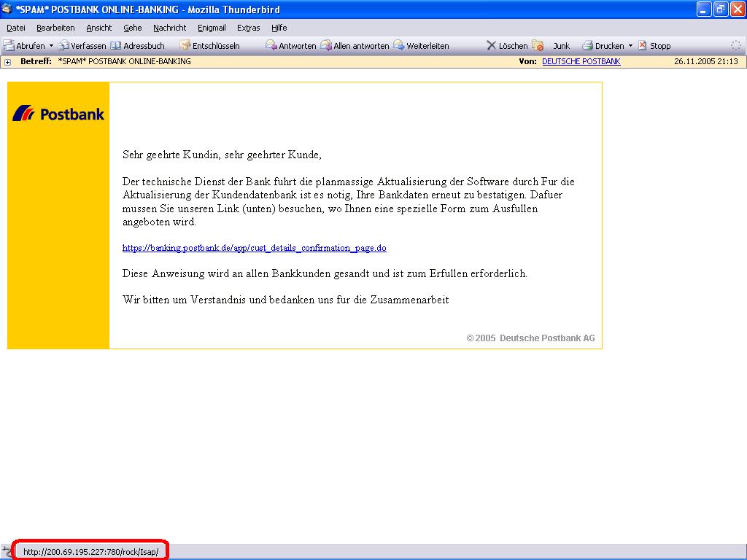
Task: Click the '© 2005 Deutsche Postbank AG' footer
Action: (x=531, y=338)
